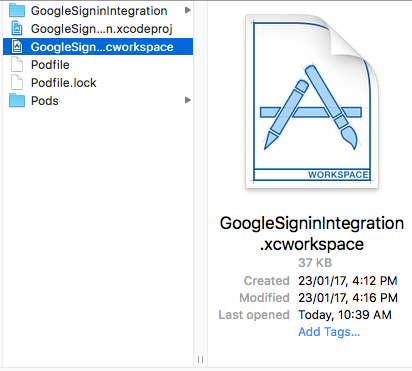Viewport: 412px width, 371px height.
Task: Select the GoogleSign...cworkspace row
Action: [98, 47]
